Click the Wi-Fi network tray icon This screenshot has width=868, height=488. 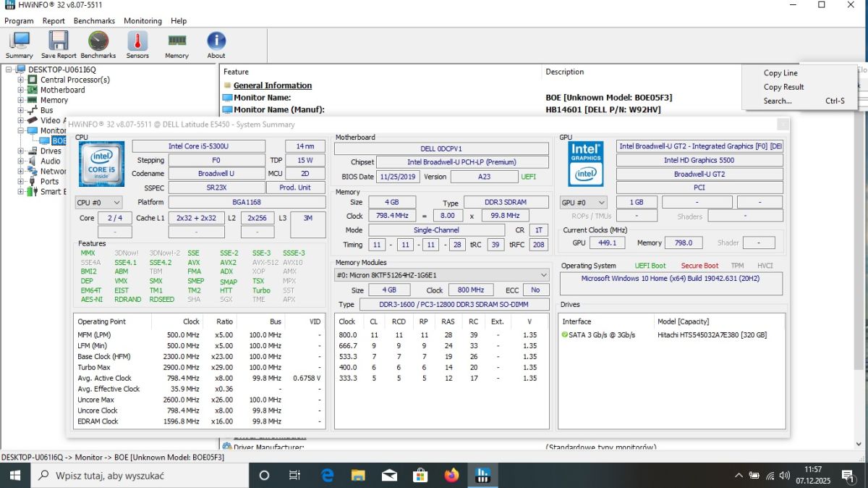pyautogui.click(x=770, y=476)
